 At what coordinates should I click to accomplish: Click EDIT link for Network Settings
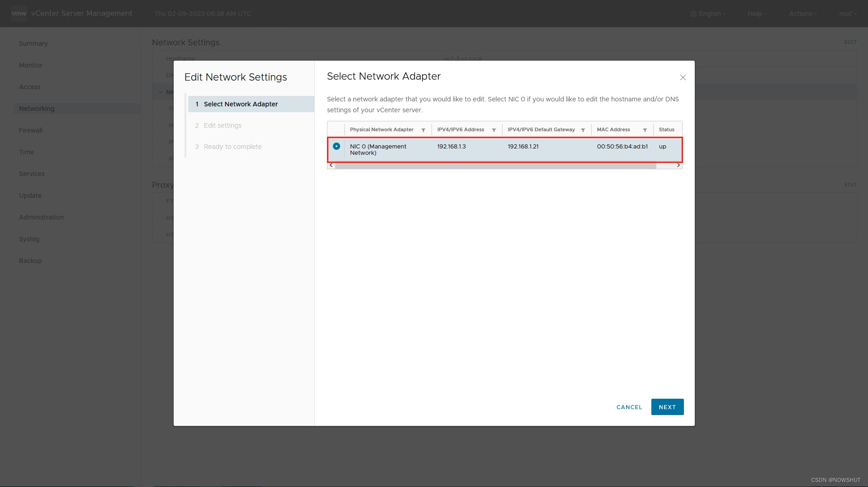pos(850,42)
